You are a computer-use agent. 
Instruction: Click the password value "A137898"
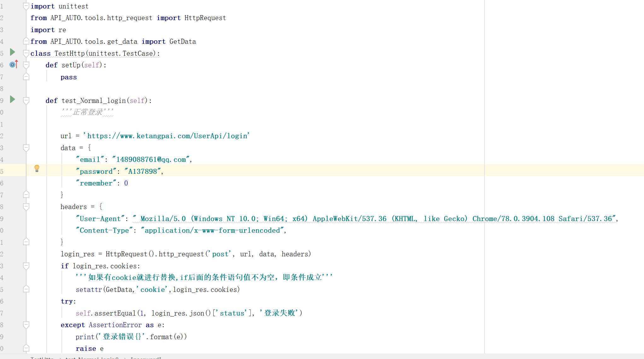[x=143, y=171]
